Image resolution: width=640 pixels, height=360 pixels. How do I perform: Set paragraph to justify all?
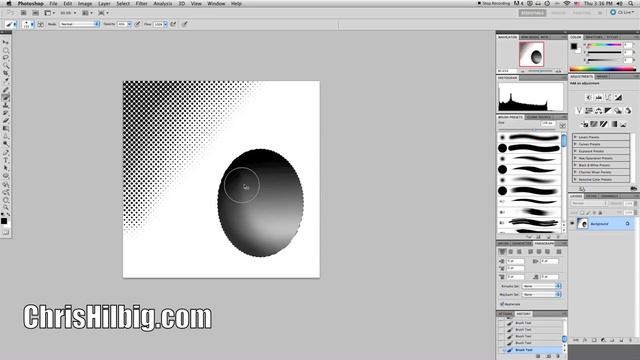pos(559,252)
